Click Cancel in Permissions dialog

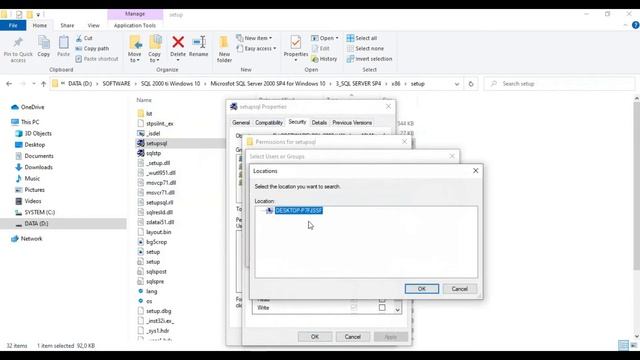click(x=353, y=337)
